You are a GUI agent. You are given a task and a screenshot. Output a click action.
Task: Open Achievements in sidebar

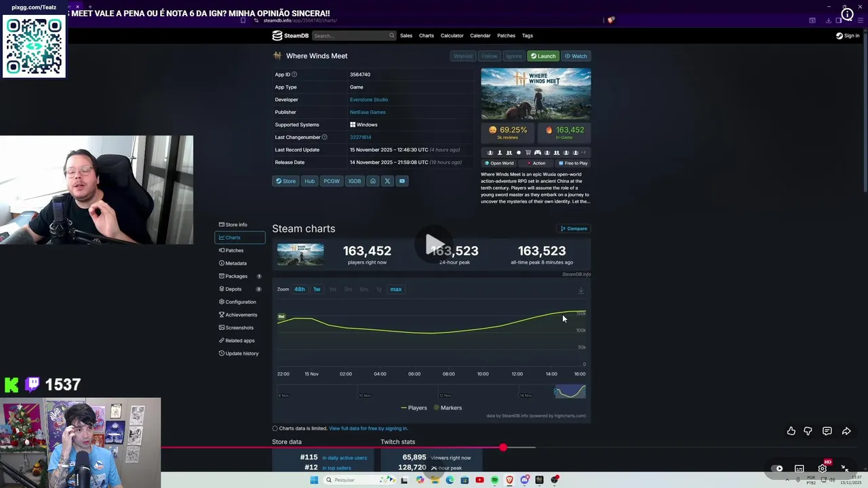pyautogui.click(x=240, y=314)
